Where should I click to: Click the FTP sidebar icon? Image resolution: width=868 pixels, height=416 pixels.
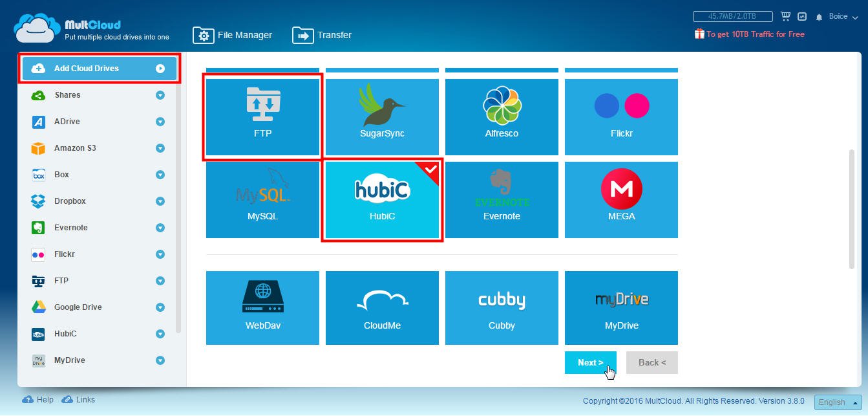38,281
